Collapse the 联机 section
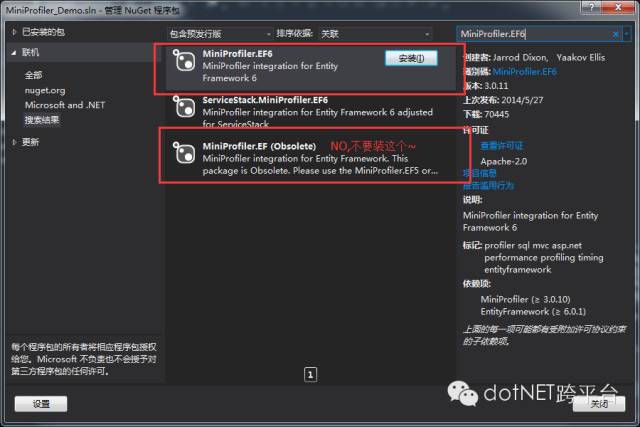 (x=14, y=52)
